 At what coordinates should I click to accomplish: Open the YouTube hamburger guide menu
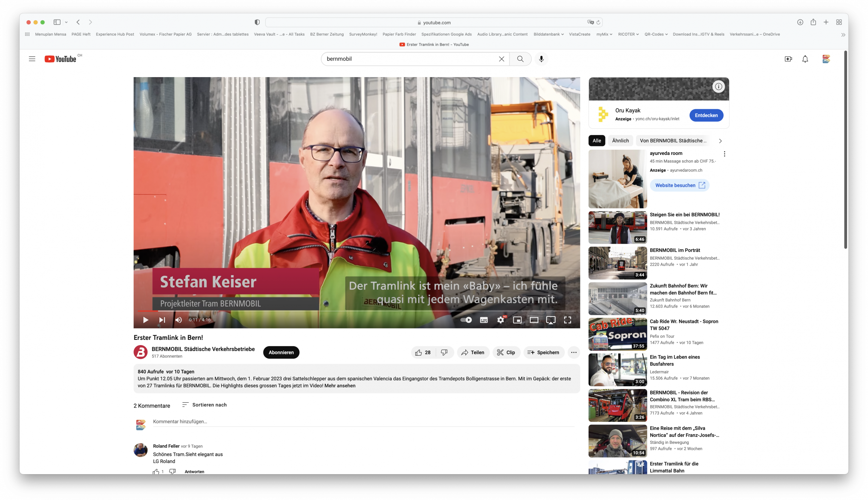tap(32, 59)
